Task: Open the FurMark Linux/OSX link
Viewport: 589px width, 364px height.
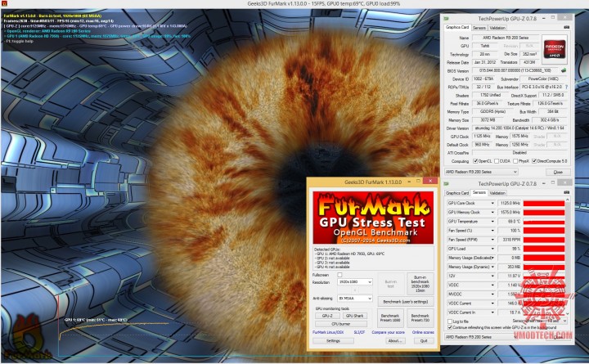Action: [328, 332]
